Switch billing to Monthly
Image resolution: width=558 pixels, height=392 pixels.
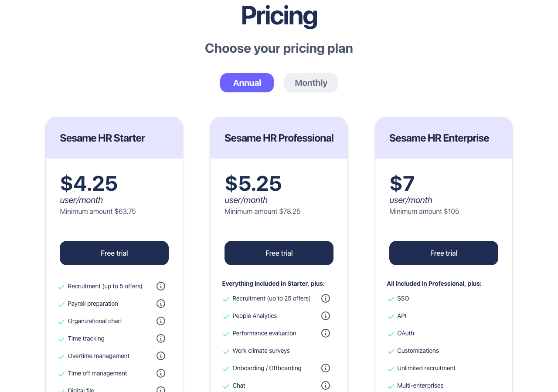(311, 83)
